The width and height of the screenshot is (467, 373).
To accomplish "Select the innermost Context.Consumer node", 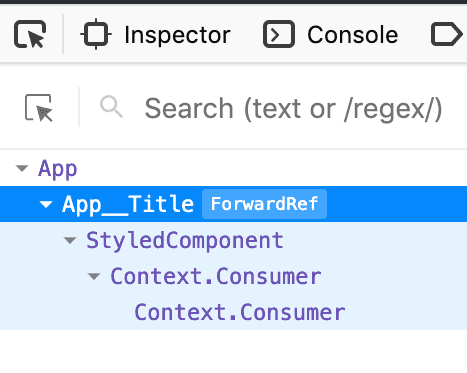I will 240,312.
